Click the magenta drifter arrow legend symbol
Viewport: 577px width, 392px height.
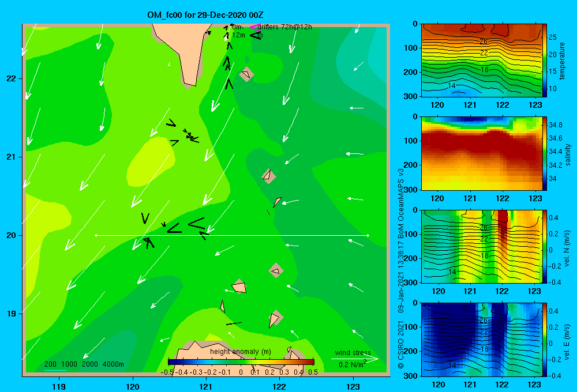tap(255, 27)
